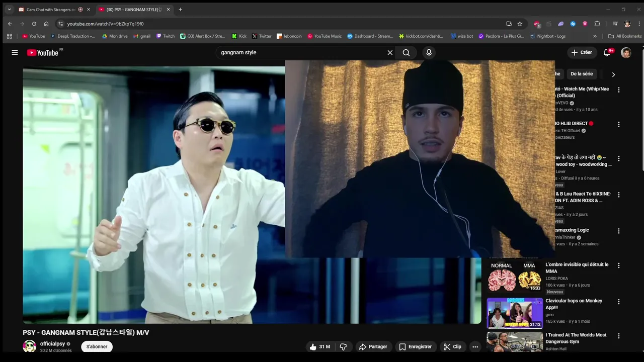
Task: Open the Créer upload menu
Action: 582,52
